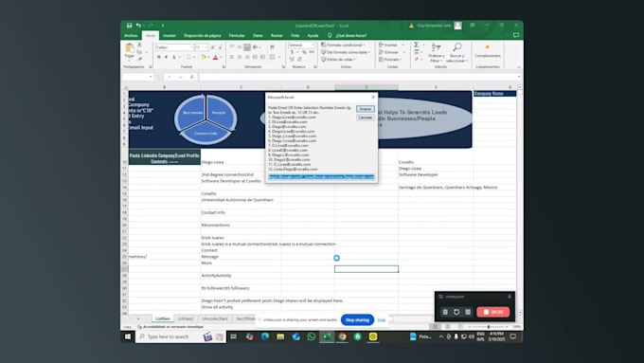Open Estilos de celda dropdown
The height and width of the screenshot is (363, 644).
338,59
